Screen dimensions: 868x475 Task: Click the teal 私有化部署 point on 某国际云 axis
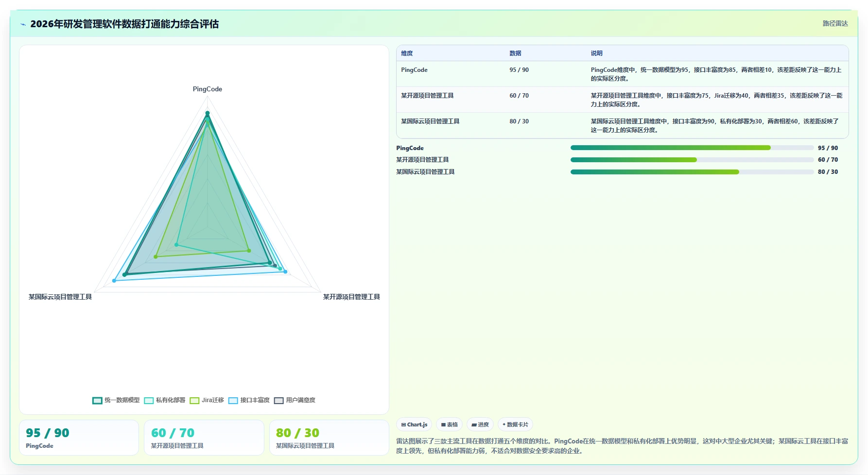coord(176,245)
